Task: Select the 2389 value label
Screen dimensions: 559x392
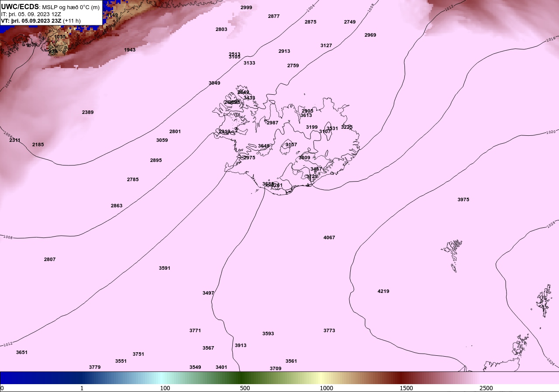Action: (x=88, y=112)
